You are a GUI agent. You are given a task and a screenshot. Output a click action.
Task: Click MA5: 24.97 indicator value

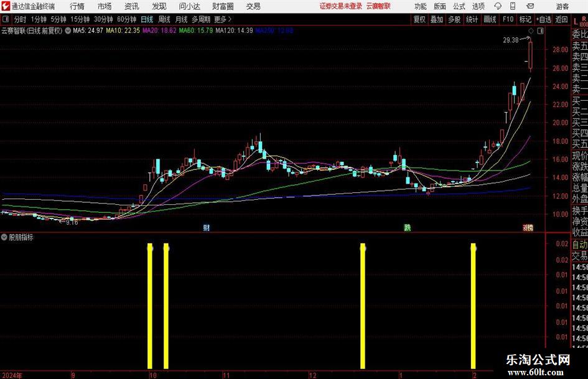[x=88, y=30]
